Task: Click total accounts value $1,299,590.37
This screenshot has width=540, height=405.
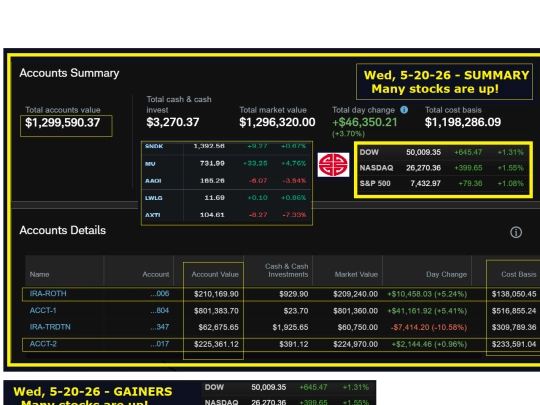Action: 63,123
